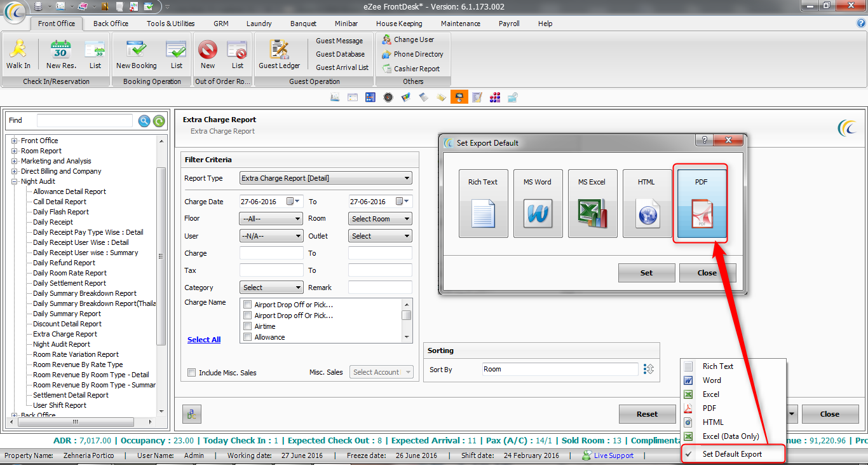Click the Change User icon

click(x=386, y=39)
